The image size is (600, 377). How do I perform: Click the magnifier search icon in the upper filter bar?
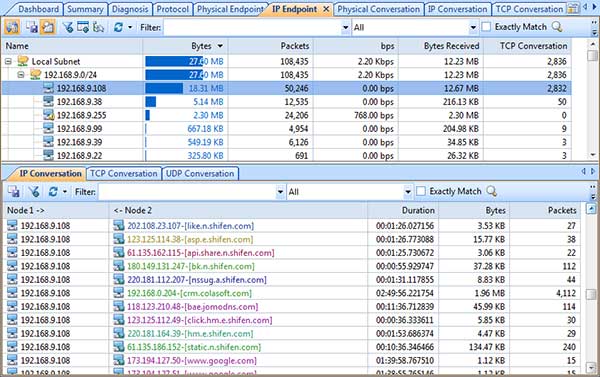(557, 27)
